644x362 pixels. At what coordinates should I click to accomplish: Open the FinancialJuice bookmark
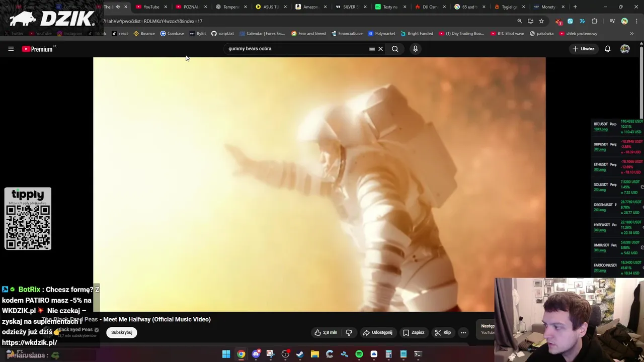[347, 34]
